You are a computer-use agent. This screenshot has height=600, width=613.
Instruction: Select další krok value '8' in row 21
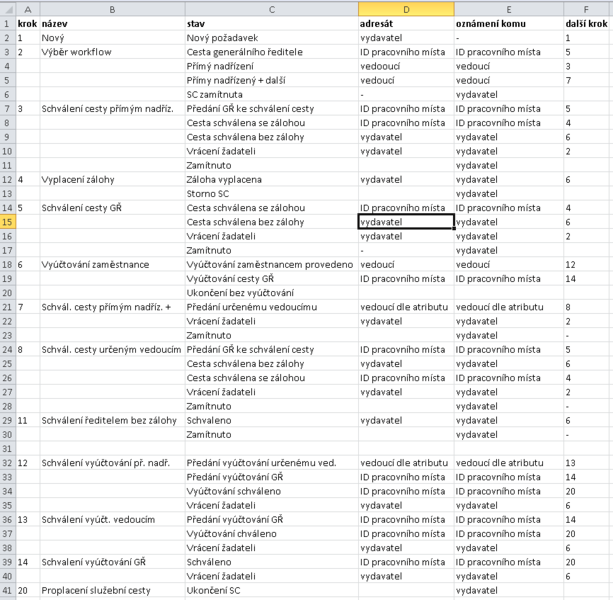(x=586, y=307)
